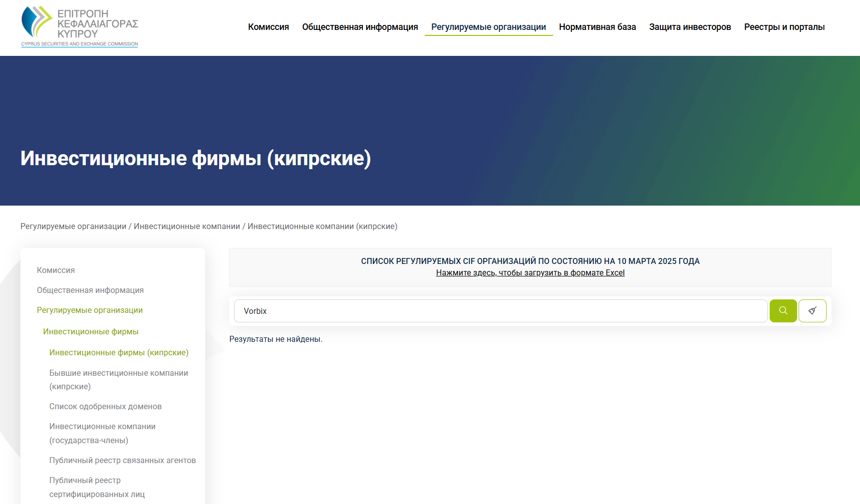Select Регулируемые организации in the sidebar
The width and height of the screenshot is (860, 504).
coord(90,310)
